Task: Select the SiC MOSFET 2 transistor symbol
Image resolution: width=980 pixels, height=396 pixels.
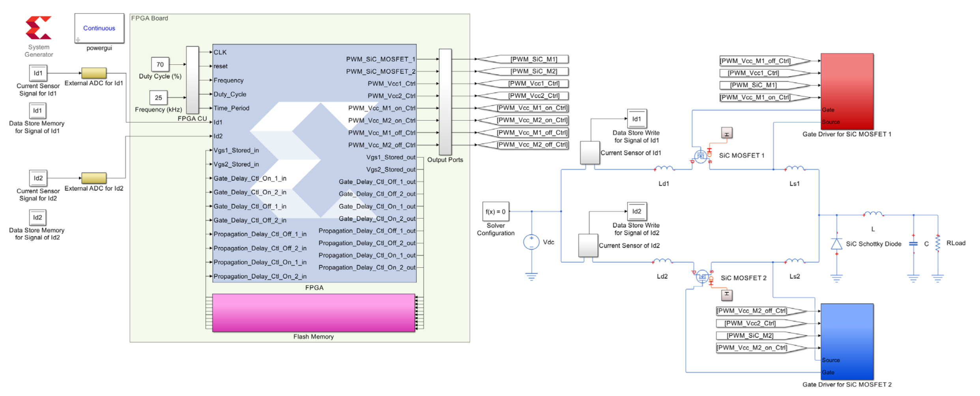Action: coord(702,276)
